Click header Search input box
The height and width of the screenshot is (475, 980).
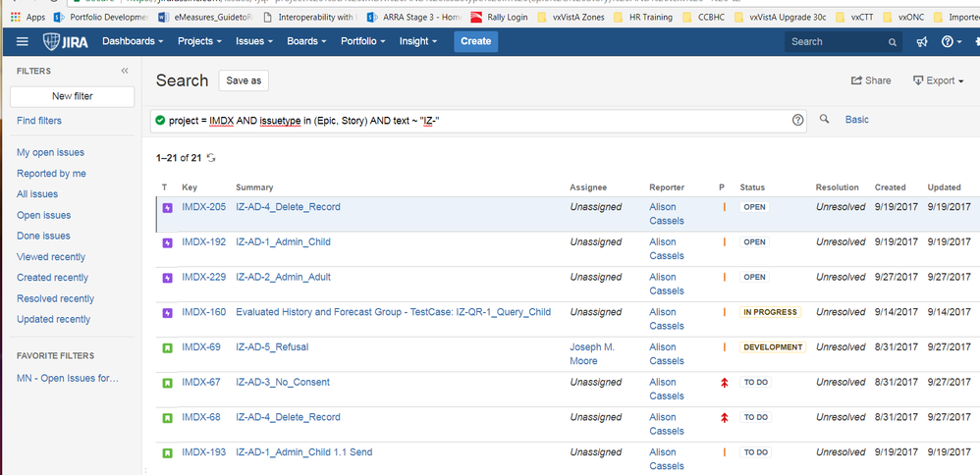point(844,42)
